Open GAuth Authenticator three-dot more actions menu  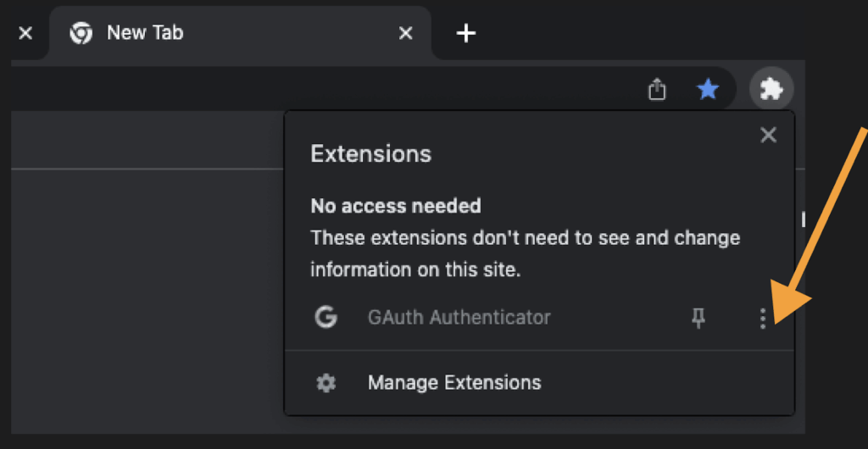(763, 318)
